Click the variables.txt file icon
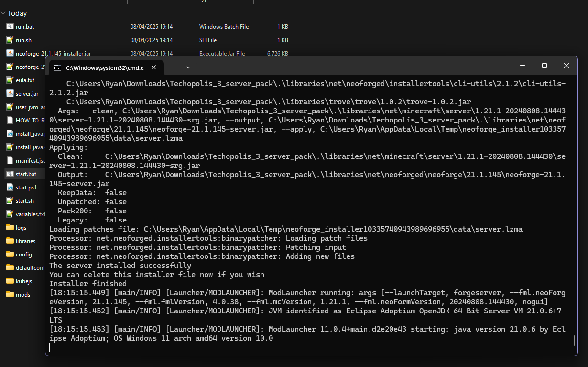 [10, 214]
